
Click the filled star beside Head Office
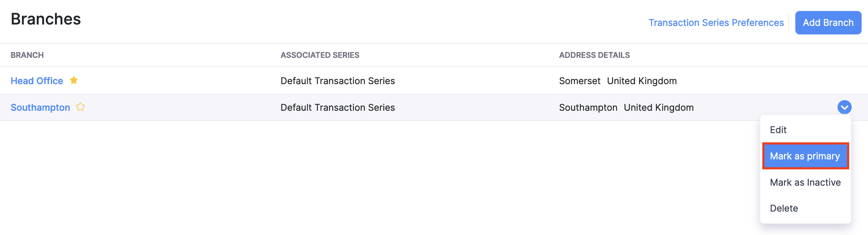pyautogui.click(x=74, y=80)
